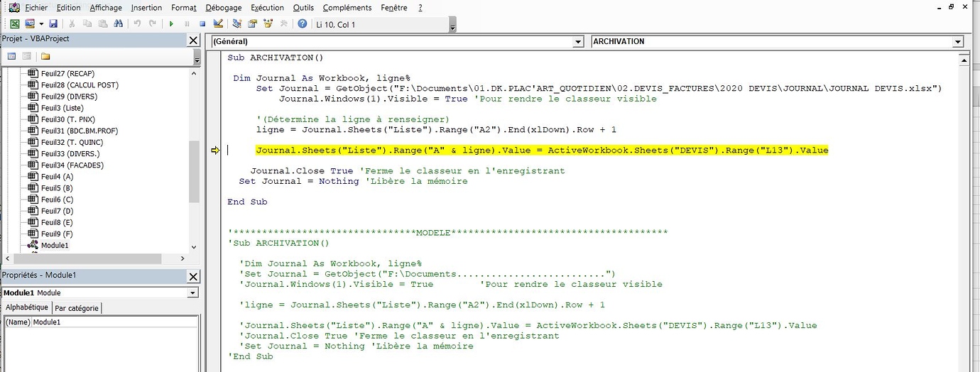Click the VBA editor application icon
The width and height of the screenshot is (980, 372).
pos(13,8)
